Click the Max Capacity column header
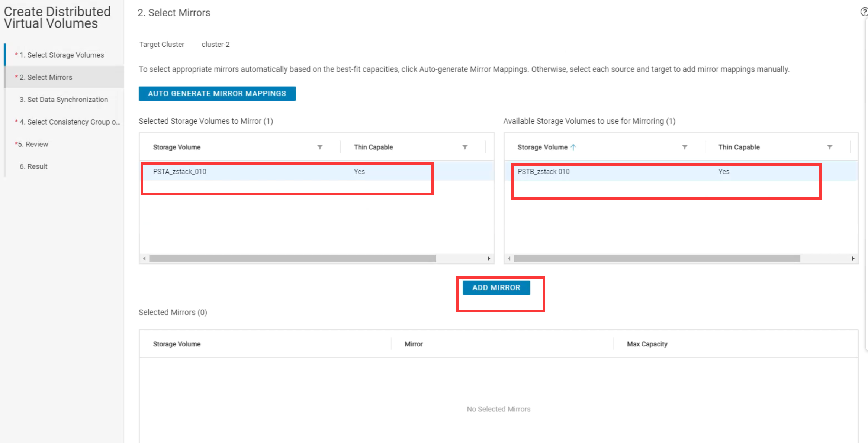Screen dimensions: 868x443 [x=647, y=344]
